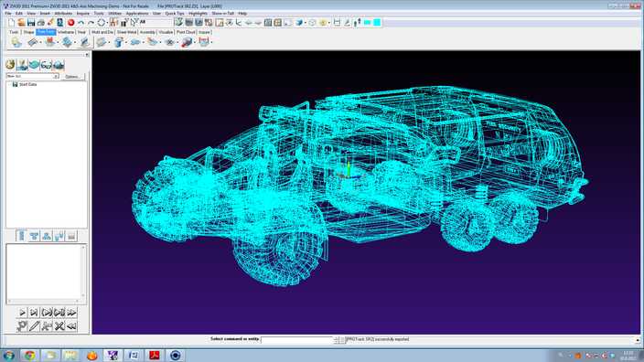Click the wrench redefine icon in replay controls

pos(22,326)
